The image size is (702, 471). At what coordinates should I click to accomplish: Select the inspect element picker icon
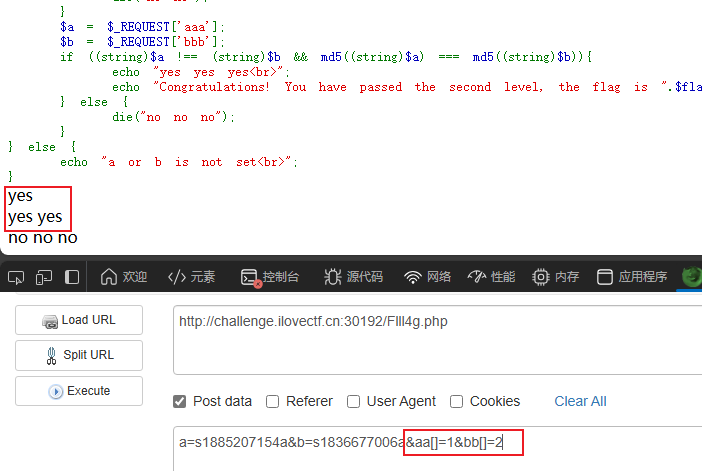tap(16, 278)
